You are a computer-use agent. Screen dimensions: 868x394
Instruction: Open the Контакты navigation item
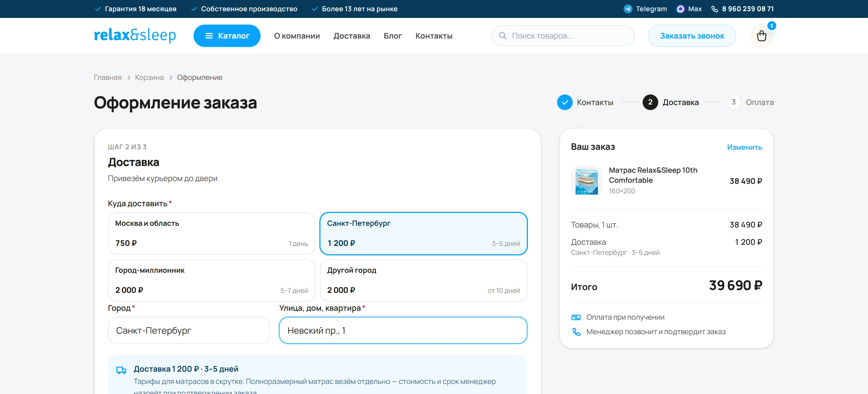pos(434,36)
